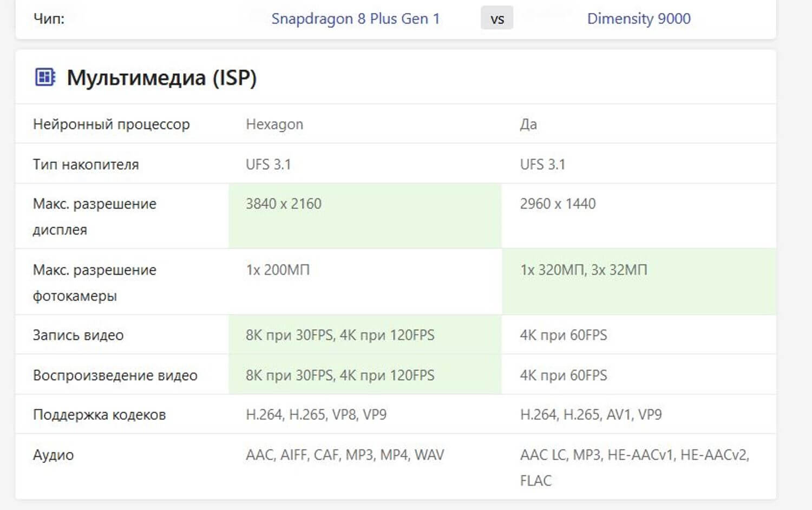This screenshot has height=510, width=812.
Task: Select the H.264, H.265, AV1, VP9 codecs
Action: (591, 414)
